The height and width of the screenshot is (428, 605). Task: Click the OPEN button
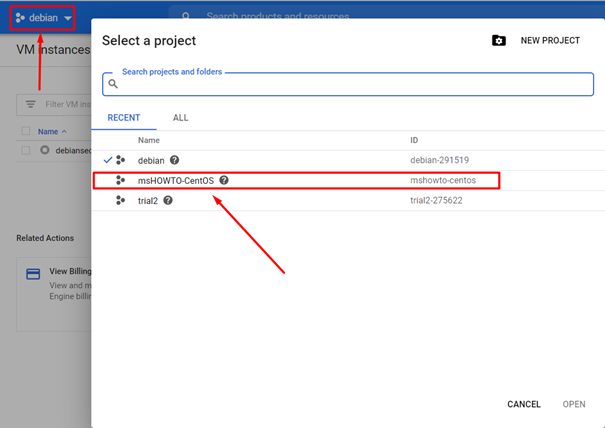pyautogui.click(x=574, y=404)
